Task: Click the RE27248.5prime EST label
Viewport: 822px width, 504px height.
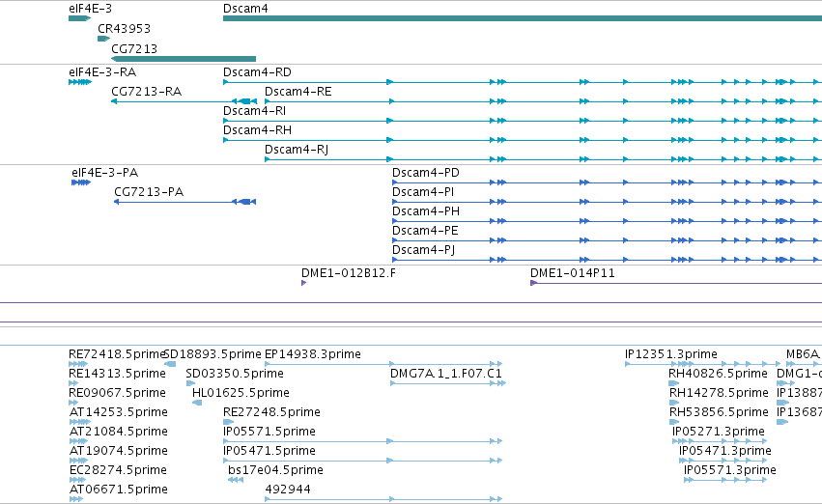Action: (271, 412)
